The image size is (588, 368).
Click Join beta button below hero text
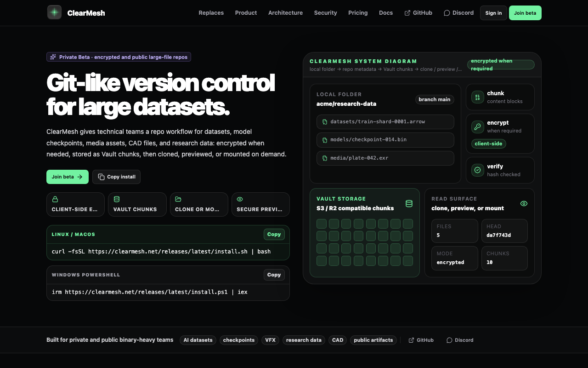pos(68,177)
